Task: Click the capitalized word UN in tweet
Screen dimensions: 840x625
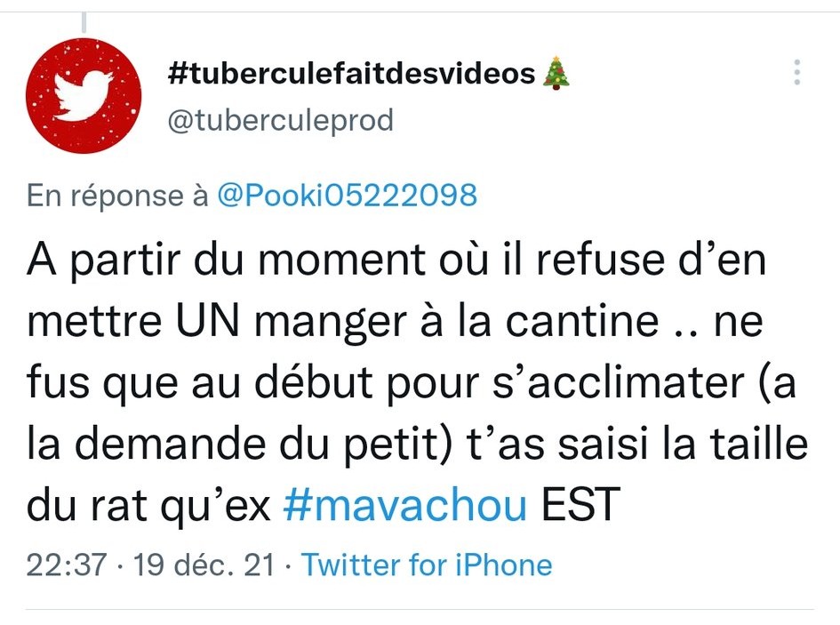Action: (207, 321)
